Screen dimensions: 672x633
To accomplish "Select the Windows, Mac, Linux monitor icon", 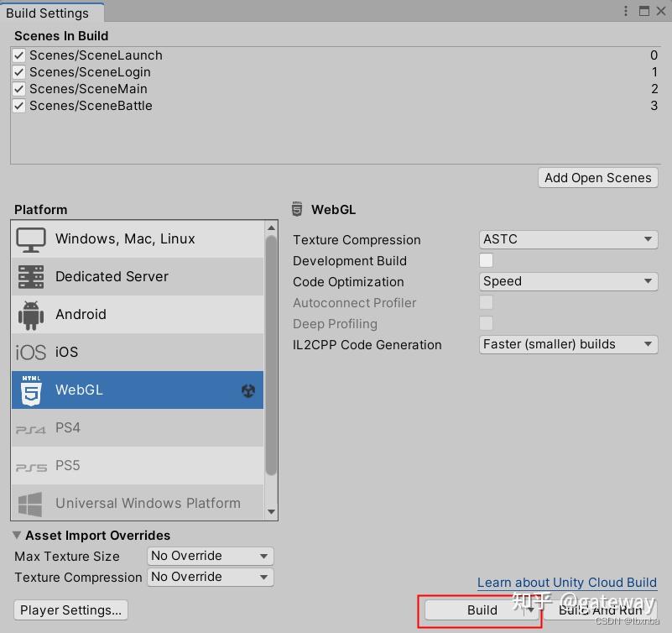I will point(31,240).
